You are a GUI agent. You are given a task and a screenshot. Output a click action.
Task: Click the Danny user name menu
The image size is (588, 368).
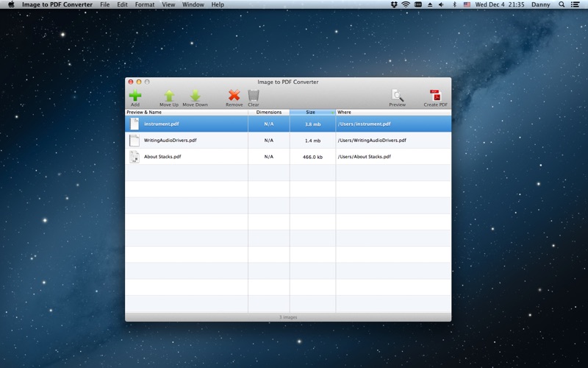[541, 4]
